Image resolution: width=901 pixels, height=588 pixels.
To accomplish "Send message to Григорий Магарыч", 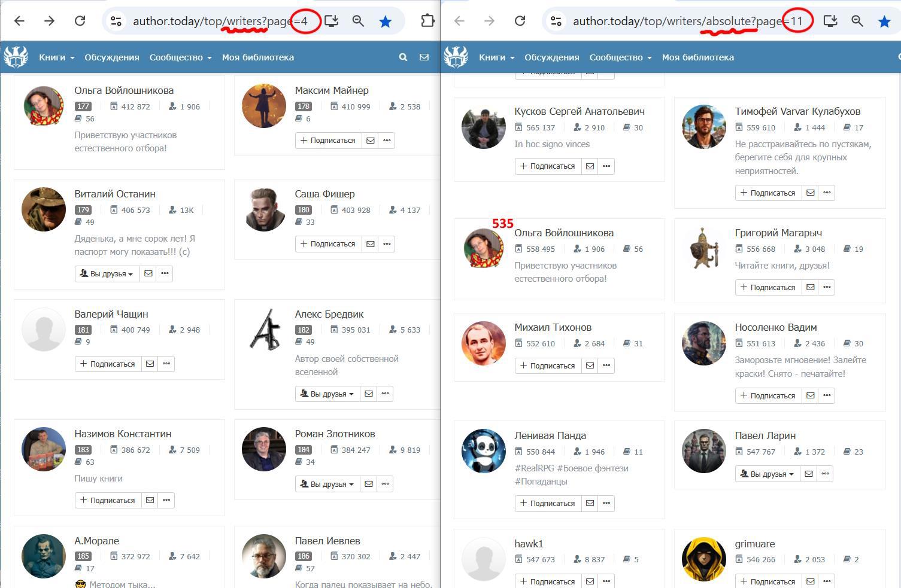I will [810, 288].
